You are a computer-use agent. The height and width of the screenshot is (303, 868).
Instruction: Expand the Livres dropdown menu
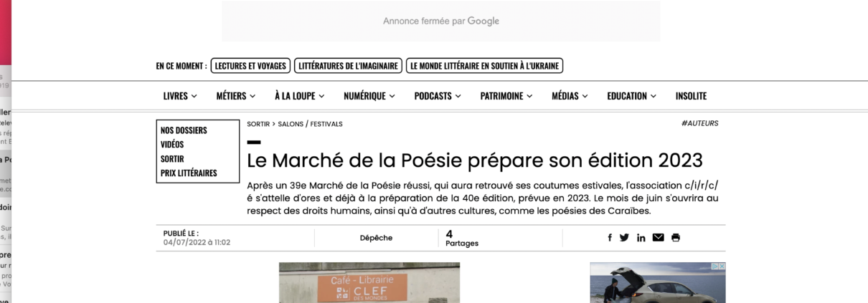179,96
